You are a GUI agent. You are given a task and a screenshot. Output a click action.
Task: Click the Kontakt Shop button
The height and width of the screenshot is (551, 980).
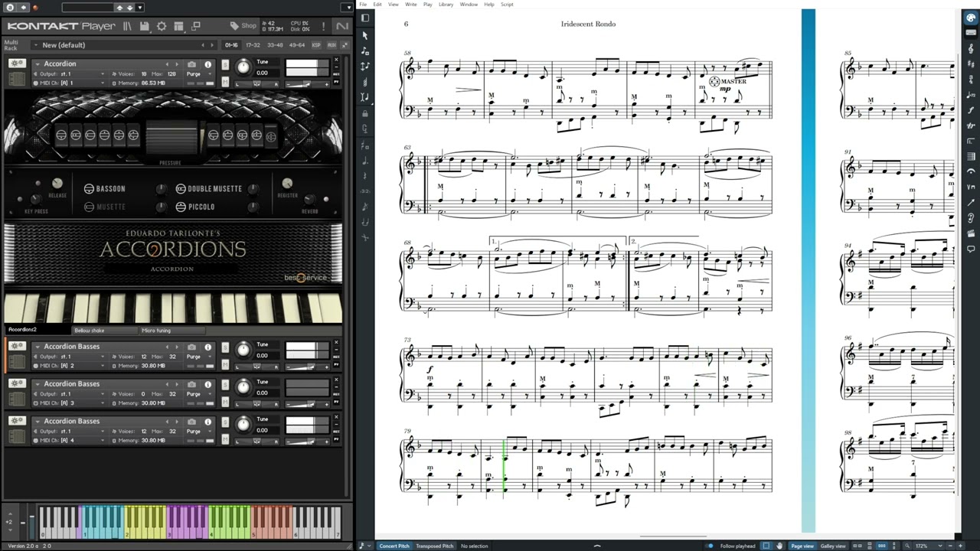[244, 26]
